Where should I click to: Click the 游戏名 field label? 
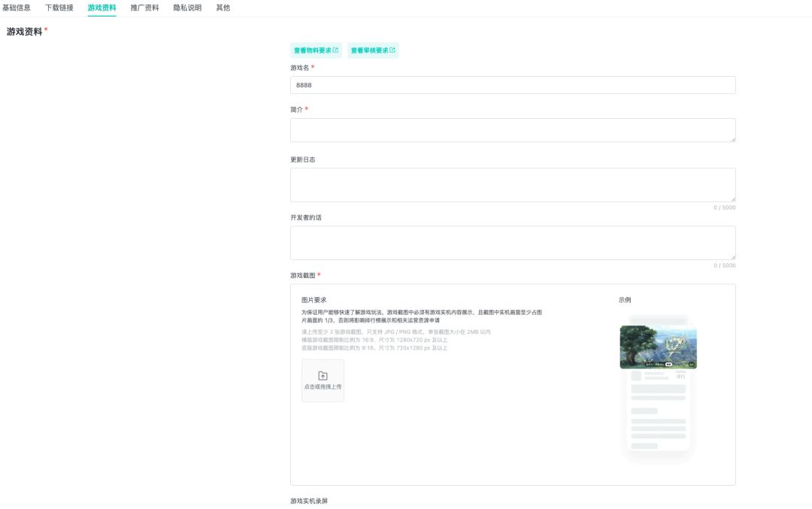[x=300, y=68]
